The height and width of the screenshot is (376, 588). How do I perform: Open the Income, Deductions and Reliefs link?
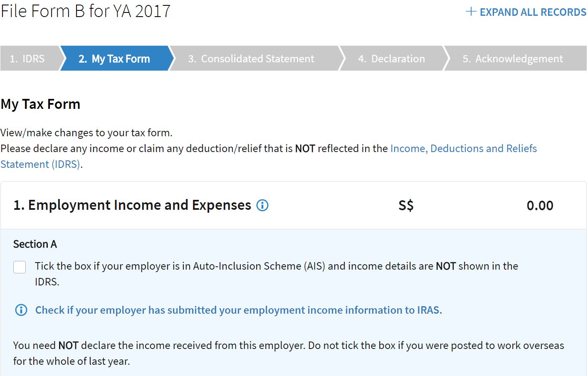tap(463, 149)
